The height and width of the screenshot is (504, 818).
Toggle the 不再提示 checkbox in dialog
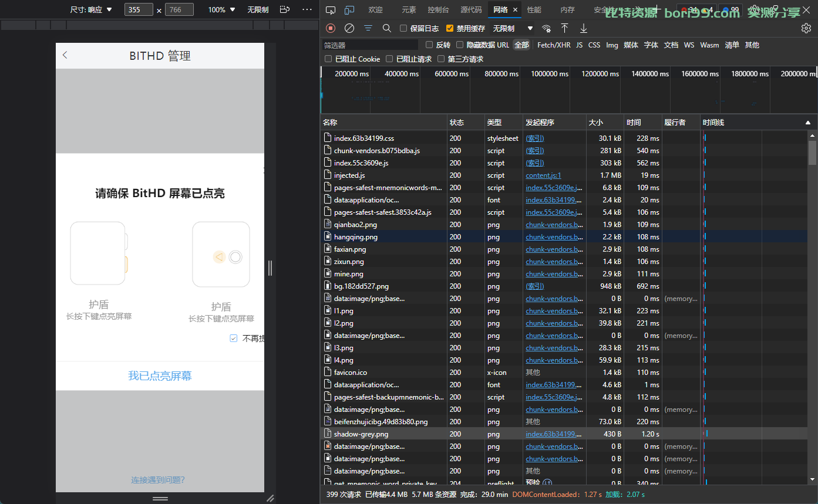tap(233, 339)
